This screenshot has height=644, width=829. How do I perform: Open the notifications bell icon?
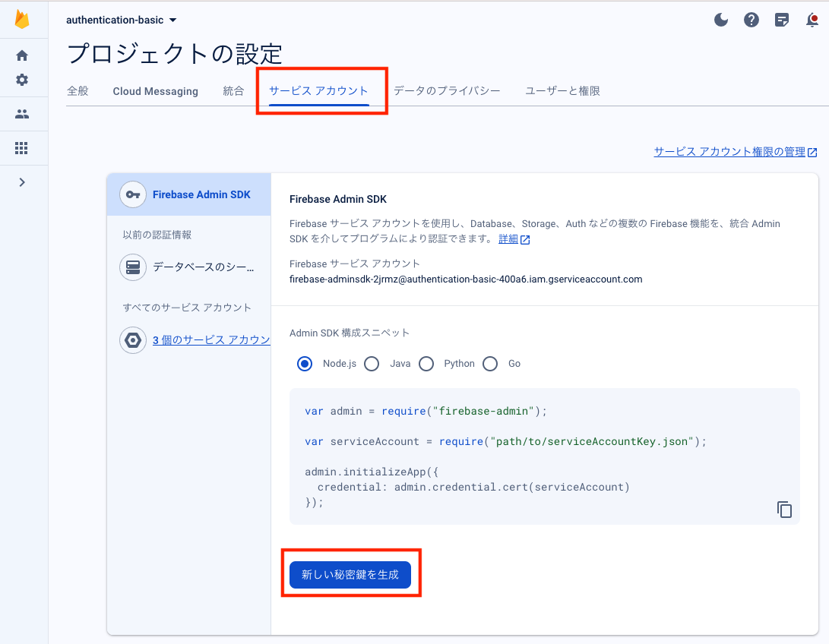click(x=812, y=21)
